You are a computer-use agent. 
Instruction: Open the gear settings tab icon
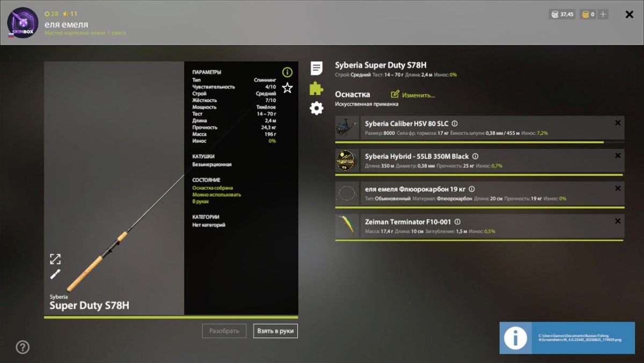317,108
